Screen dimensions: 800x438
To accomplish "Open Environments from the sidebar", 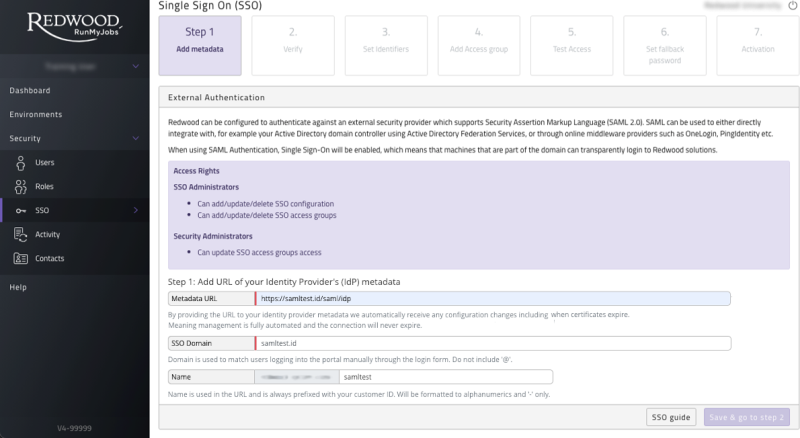I will [36, 114].
